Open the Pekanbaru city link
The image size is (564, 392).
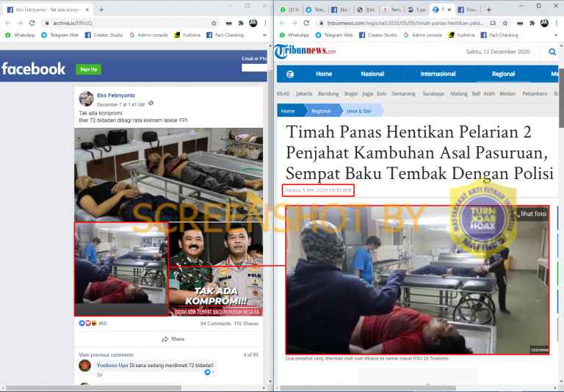point(535,93)
